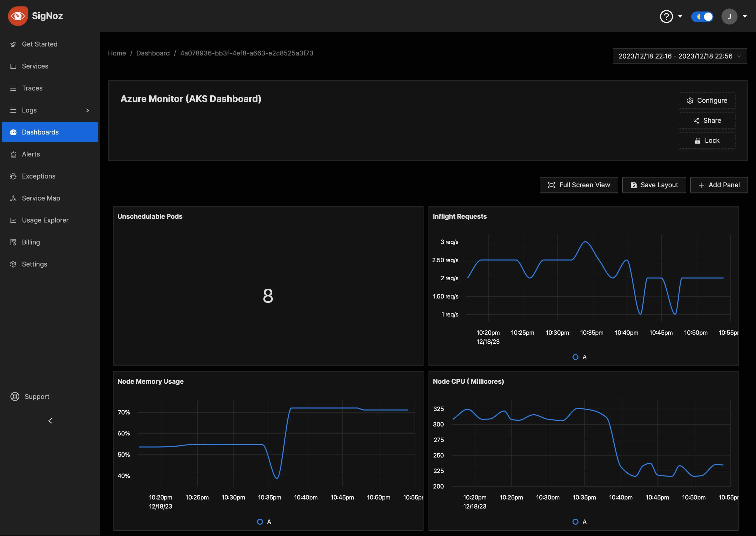This screenshot has width=756, height=536.
Task: Click the Exceptions bug icon
Action: click(13, 176)
